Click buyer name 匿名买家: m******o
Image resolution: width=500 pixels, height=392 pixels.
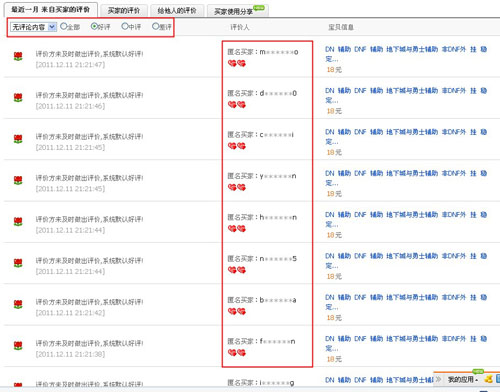pos(263,52)
